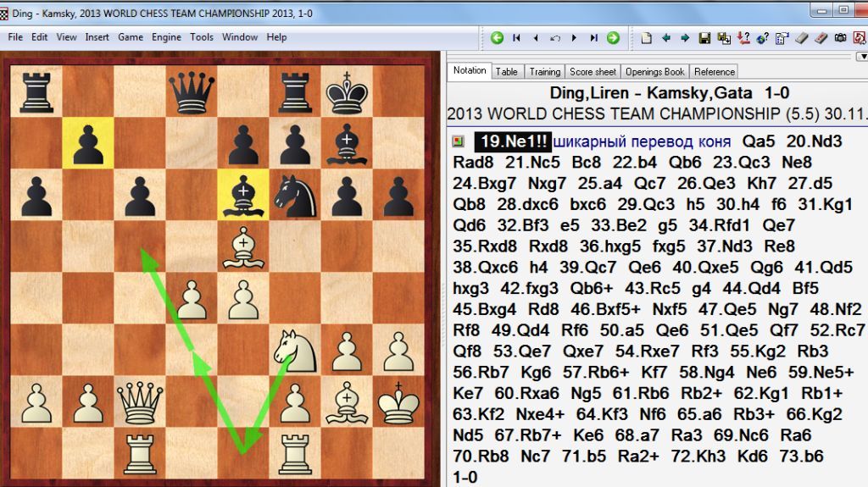Click move 73.b6 in notation
This screenshot has width=868, height=487.
click(x=801, y=456)
